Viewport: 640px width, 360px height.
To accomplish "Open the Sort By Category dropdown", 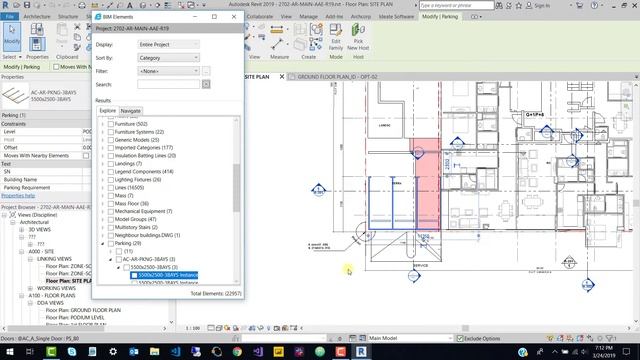I will [x=168, y=58].
